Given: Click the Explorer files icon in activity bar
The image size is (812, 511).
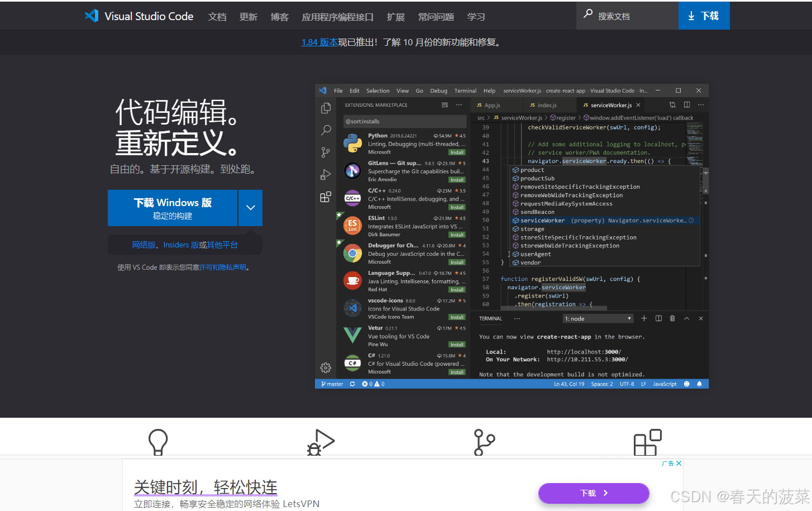Looking at the screenshot, I should click(326, 108).
